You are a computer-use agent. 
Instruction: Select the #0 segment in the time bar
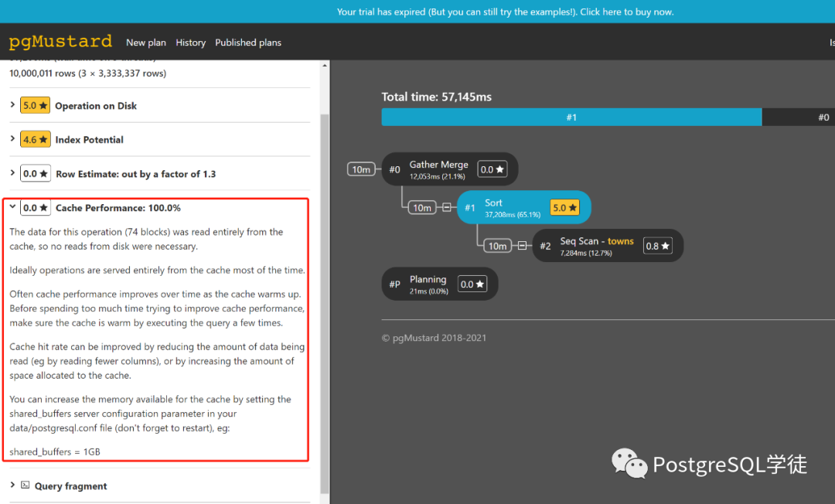pos(799,117)
